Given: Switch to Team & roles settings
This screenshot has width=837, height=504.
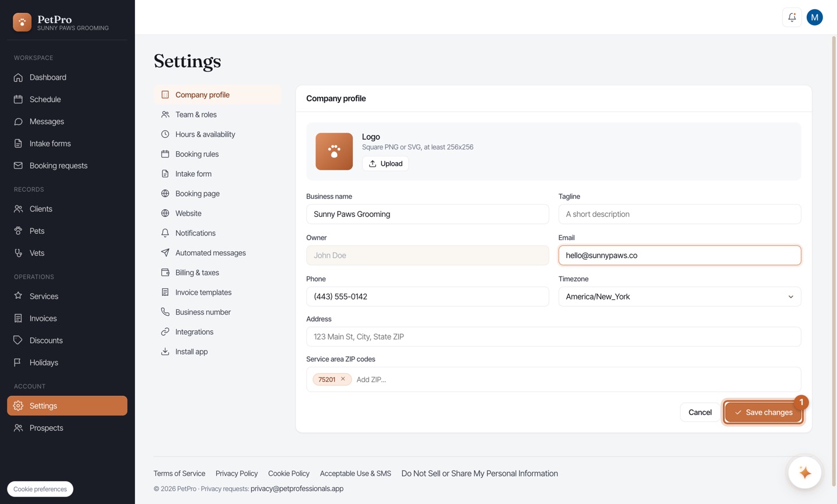Looking at the screenshot, I should 217,115.
